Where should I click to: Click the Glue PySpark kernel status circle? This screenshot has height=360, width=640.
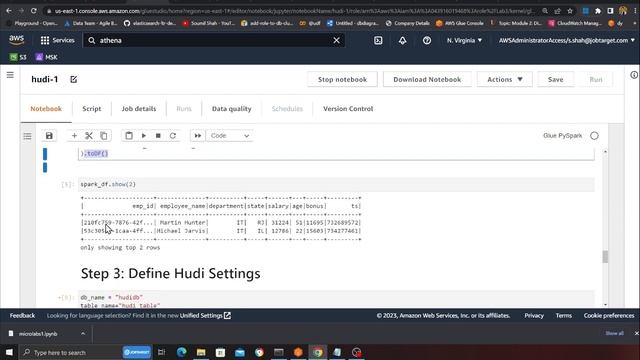(x=594, y=136)
